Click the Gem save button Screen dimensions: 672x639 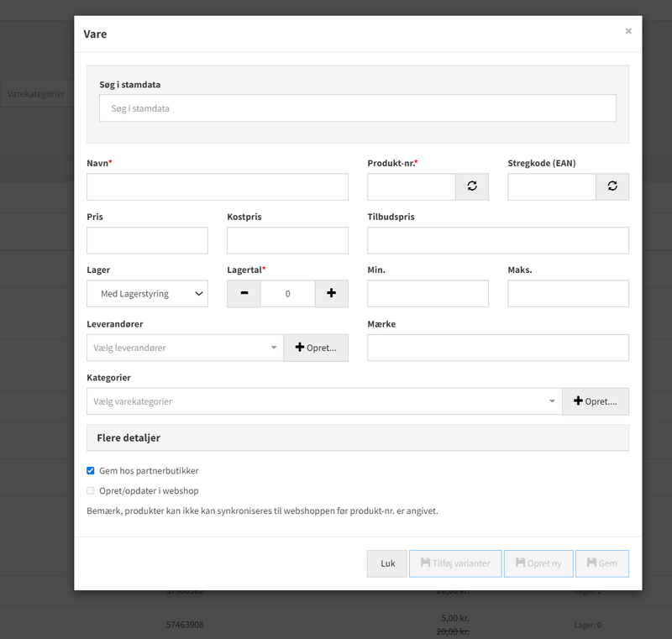(x=602, y=563)
